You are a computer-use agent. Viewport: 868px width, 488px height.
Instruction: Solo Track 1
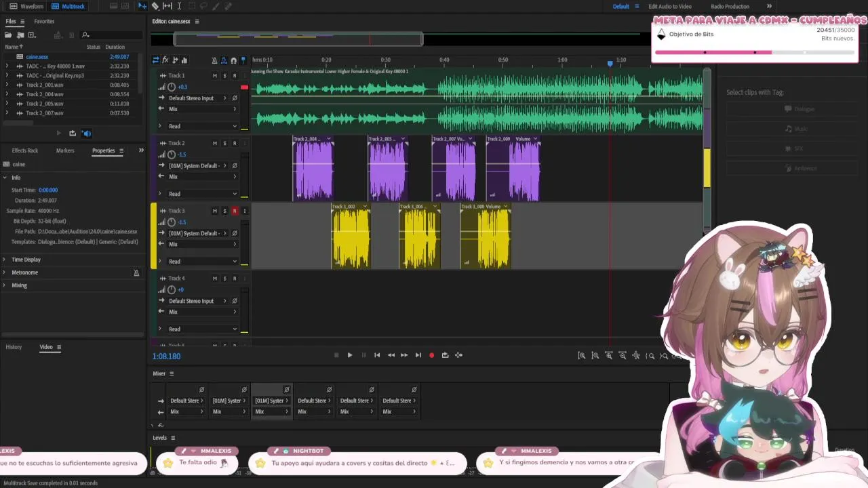(224, 75)
